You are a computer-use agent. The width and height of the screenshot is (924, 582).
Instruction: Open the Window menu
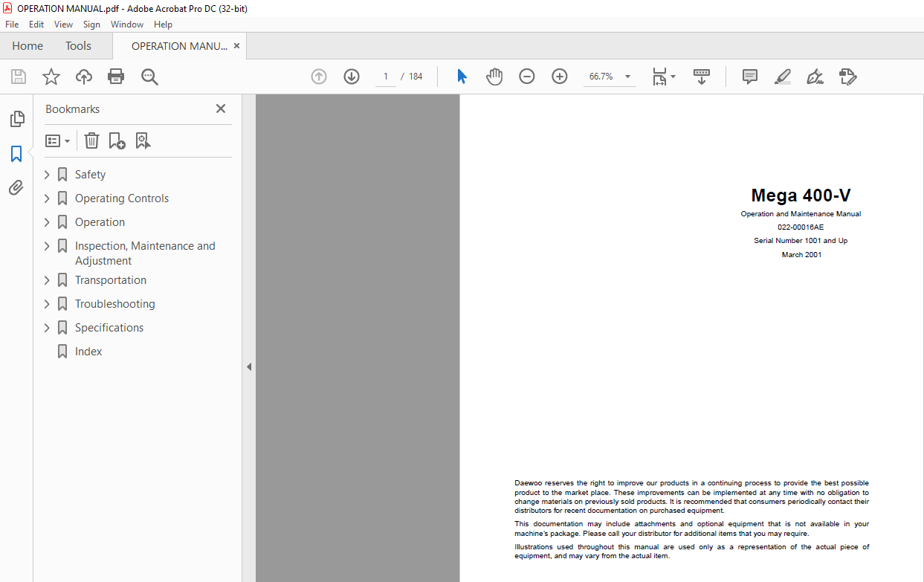(127, 25)
